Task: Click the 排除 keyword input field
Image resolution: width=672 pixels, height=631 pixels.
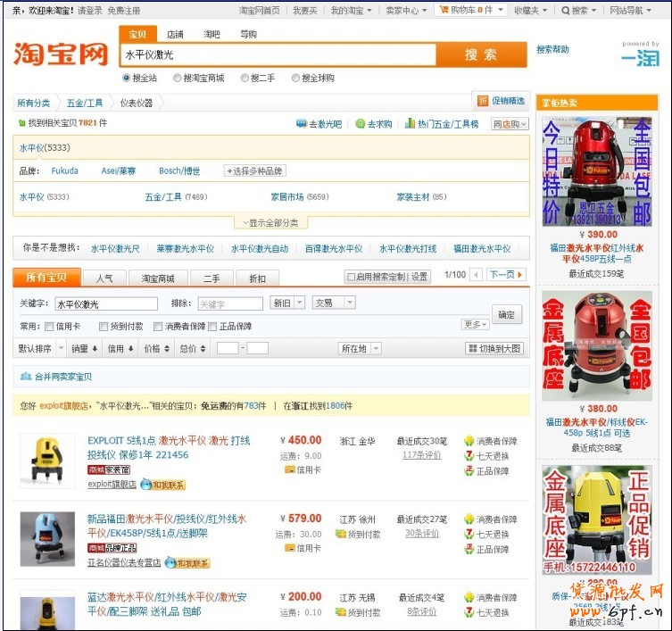Action: [229, 304]
